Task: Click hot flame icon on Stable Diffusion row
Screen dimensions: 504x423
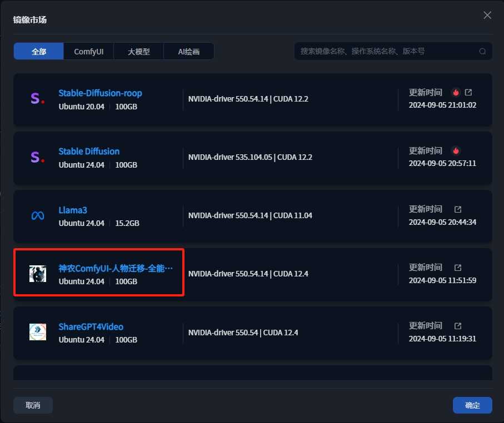Action: point(456,150)
